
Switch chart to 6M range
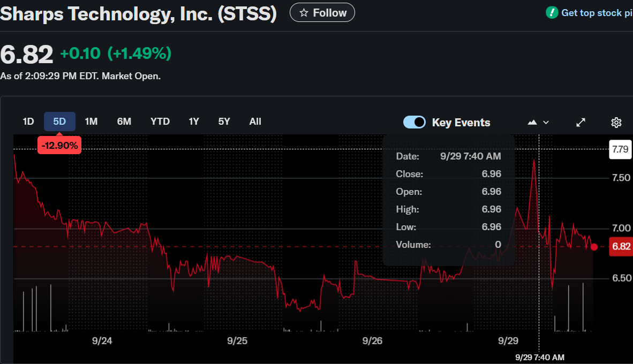coord(124,122)
